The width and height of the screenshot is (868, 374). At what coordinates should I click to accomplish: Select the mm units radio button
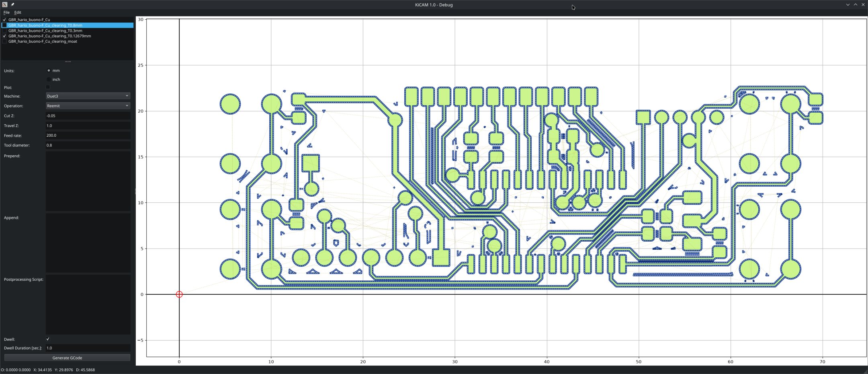[49, 70]
